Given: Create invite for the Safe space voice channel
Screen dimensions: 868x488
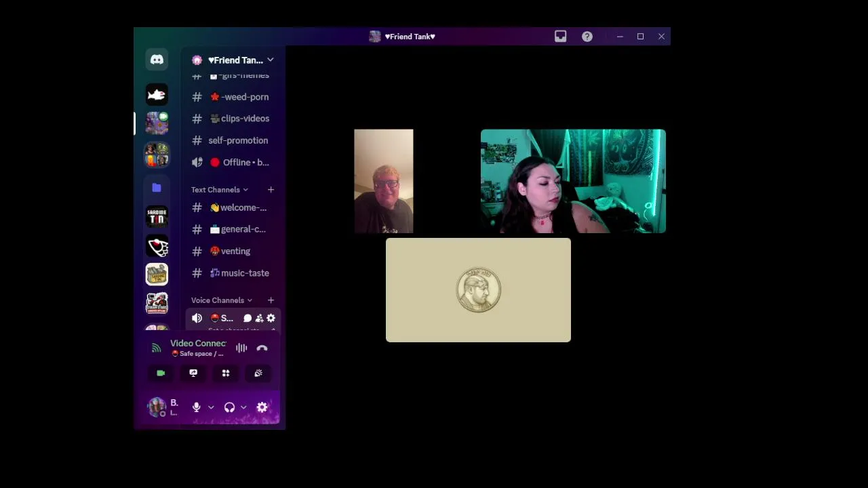Looking at the screenshot, I should pos(259,318).
